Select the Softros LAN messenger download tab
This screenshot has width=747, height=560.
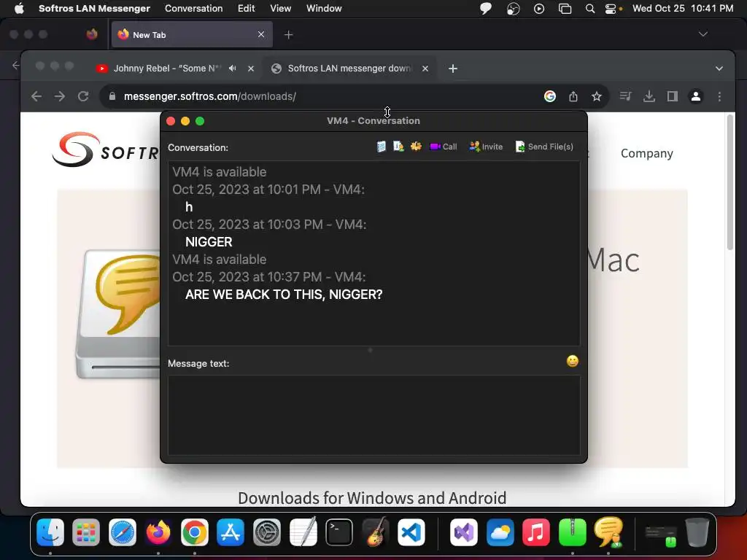pos(349,68)
